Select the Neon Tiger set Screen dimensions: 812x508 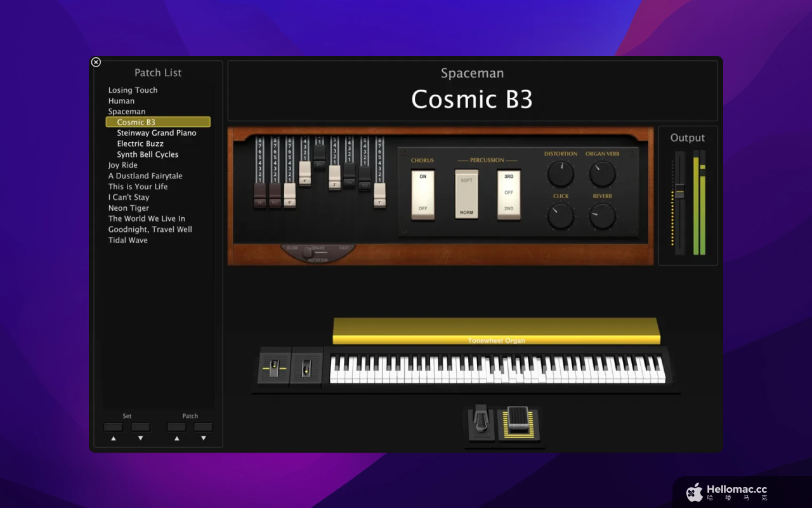click(129, 208)
